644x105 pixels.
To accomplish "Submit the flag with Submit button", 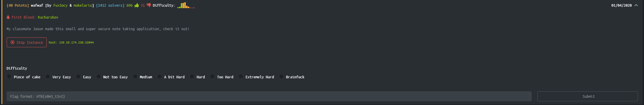I will pyautogui.click(x=588, y=96).
